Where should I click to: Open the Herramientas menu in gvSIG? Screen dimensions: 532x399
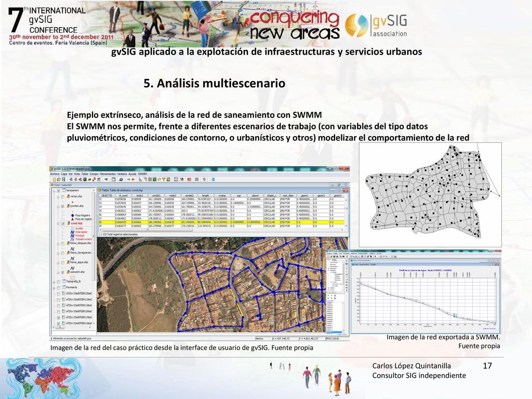coord(108,174)
